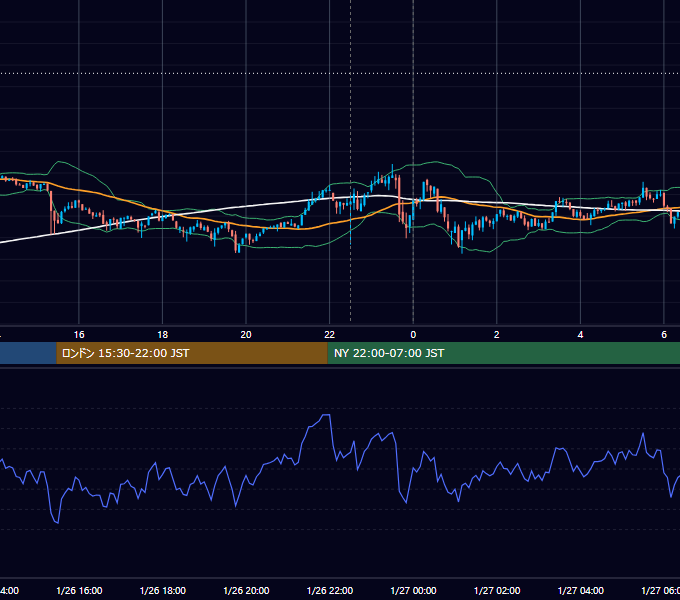
Task: Click the NY 22:00-07:00 JST session bar
Action: [503, 353]
